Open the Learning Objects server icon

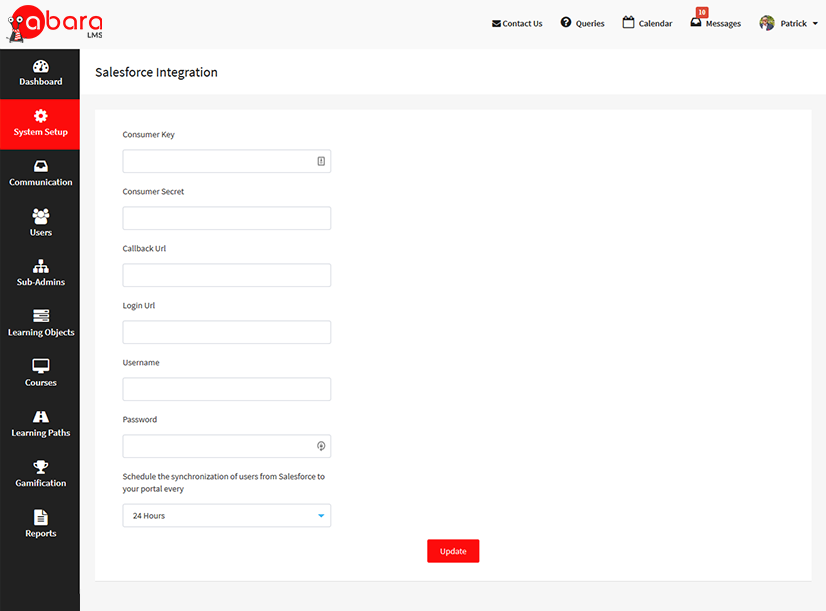pyautogui.click(x=41, y=316)
